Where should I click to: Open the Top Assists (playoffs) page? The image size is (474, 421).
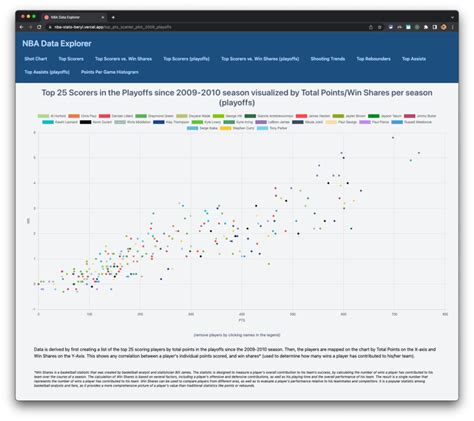point(47,72)
